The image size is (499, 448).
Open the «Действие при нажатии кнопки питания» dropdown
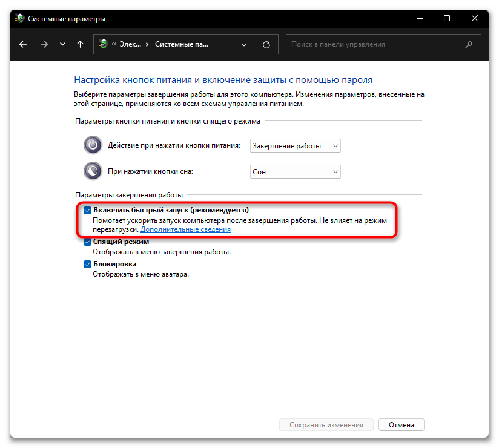[x=295, y=145]
